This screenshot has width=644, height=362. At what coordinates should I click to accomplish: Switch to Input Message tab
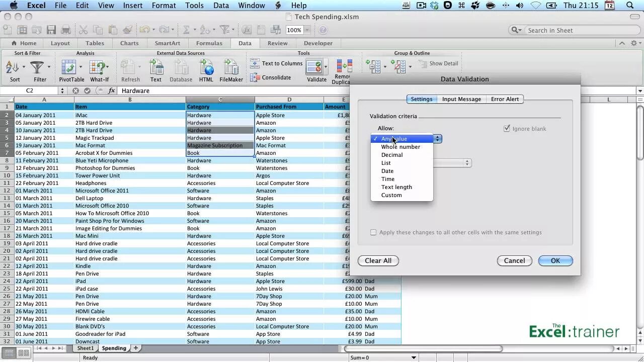point(461,99)
